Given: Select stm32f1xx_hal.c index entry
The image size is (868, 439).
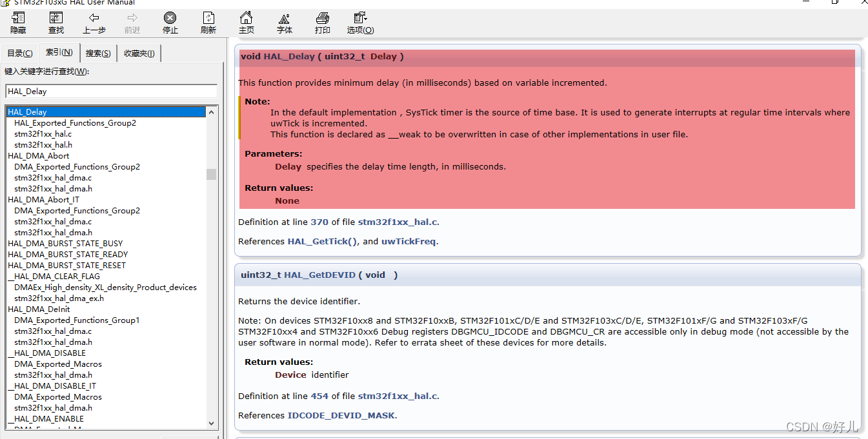Looking at the screenshot, I should pos(43,133).
